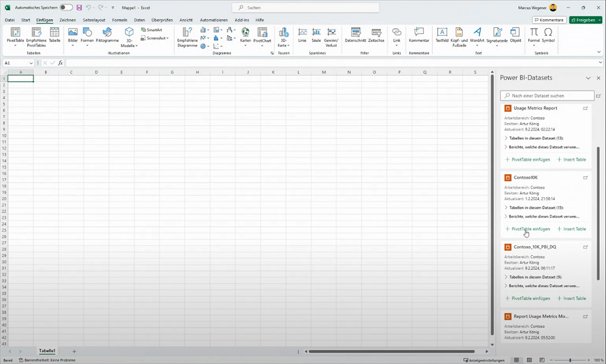606x364 pixels.
Task: Click the insert function fx icon
Action: (x=61, y=63)
